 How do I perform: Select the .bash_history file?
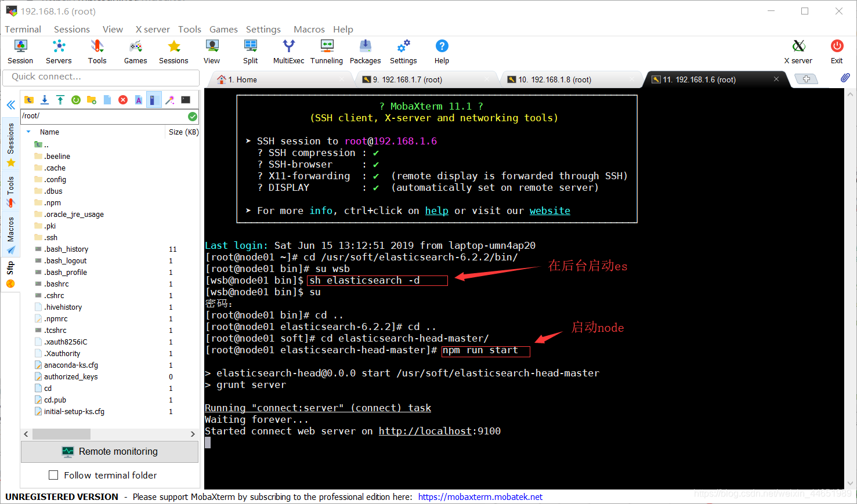click(67, 249)
